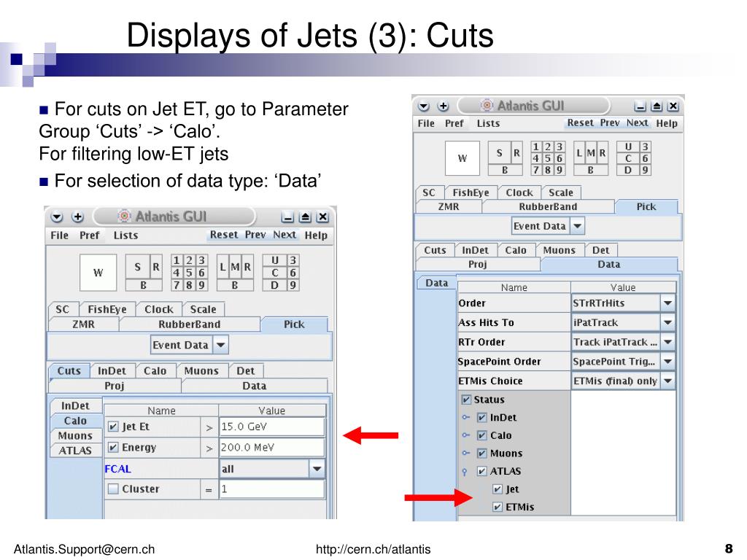Open the Order STrRTrHits dropdown

coord(668,303)
